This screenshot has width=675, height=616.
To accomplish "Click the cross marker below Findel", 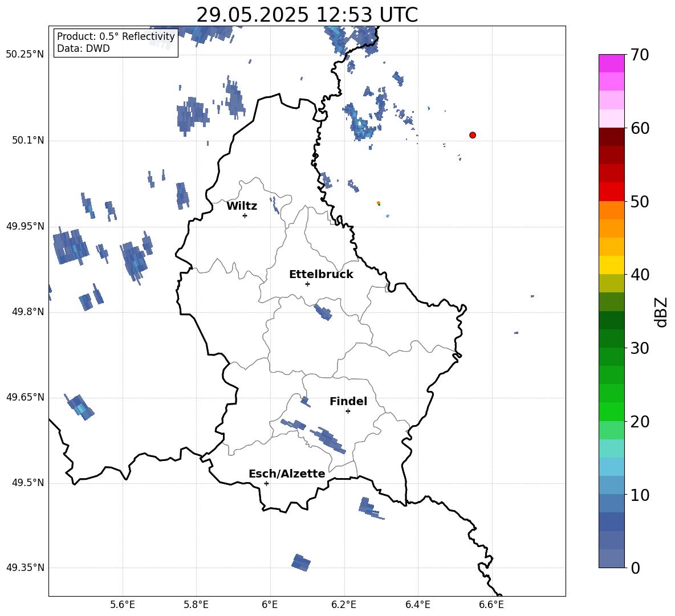I will pyautogui.click(x=348, y=411).
